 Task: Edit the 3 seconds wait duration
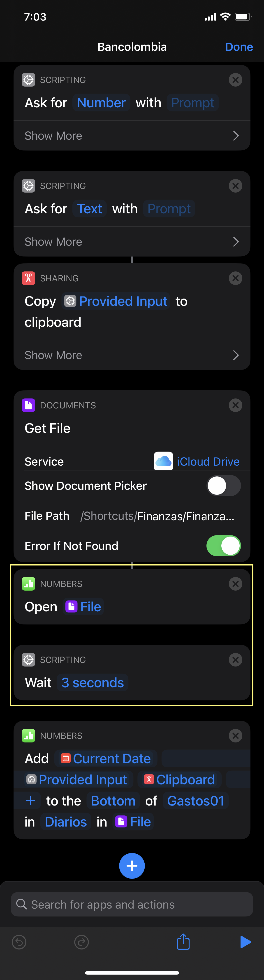coord(93,683)
